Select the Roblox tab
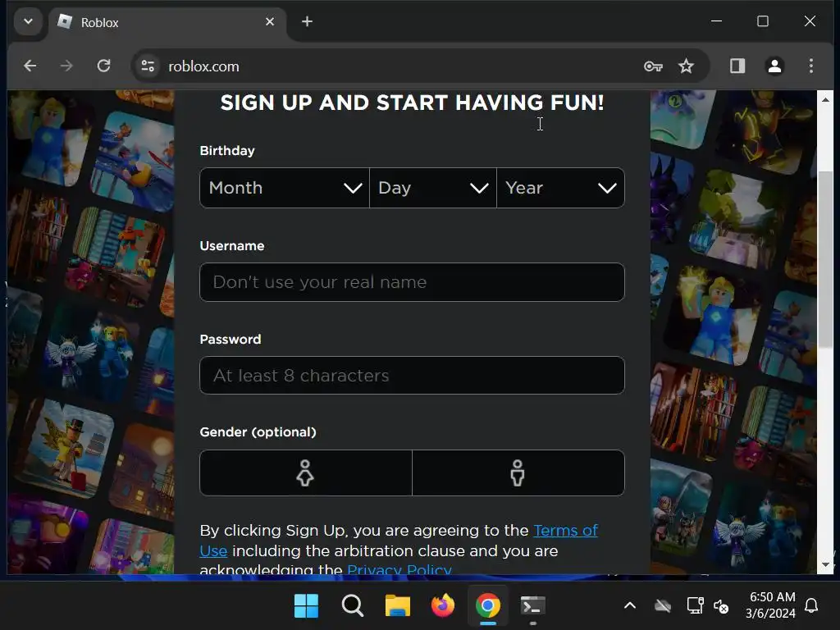Image resolution: width=840 pixels, height=630 pixels. [166, 22]
